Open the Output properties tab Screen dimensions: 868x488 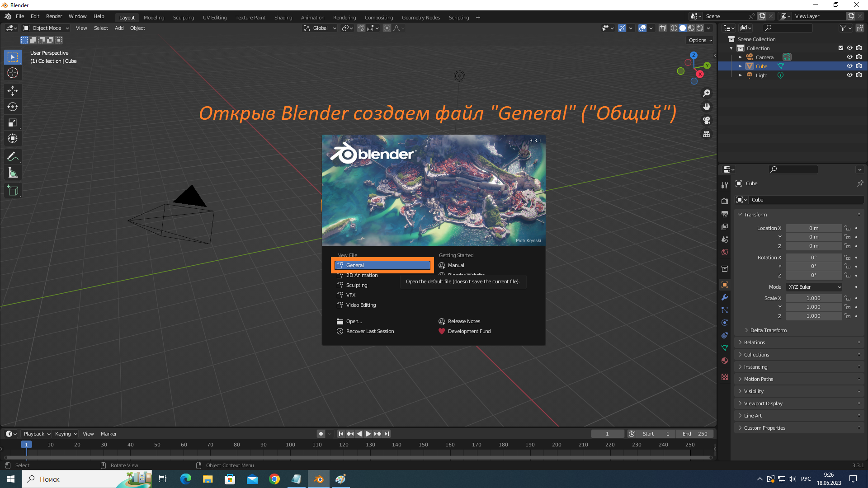[725, 214]
